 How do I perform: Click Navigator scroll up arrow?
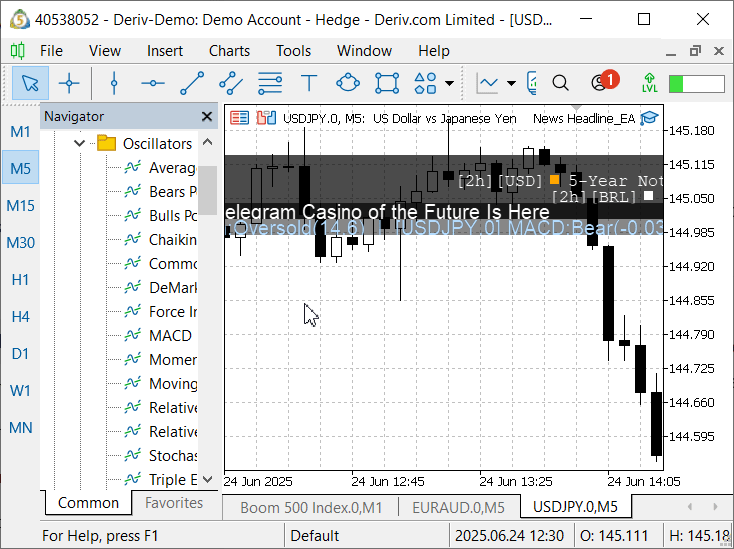click(x=207, y=142)
